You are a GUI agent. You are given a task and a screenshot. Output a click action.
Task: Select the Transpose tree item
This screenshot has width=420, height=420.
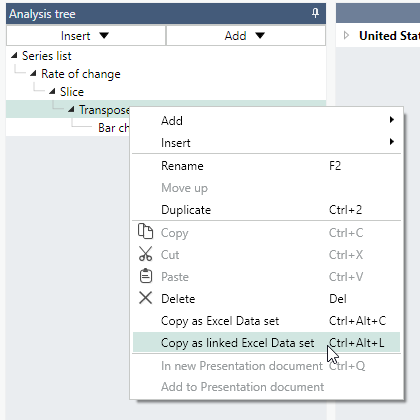tap(104, 110)
